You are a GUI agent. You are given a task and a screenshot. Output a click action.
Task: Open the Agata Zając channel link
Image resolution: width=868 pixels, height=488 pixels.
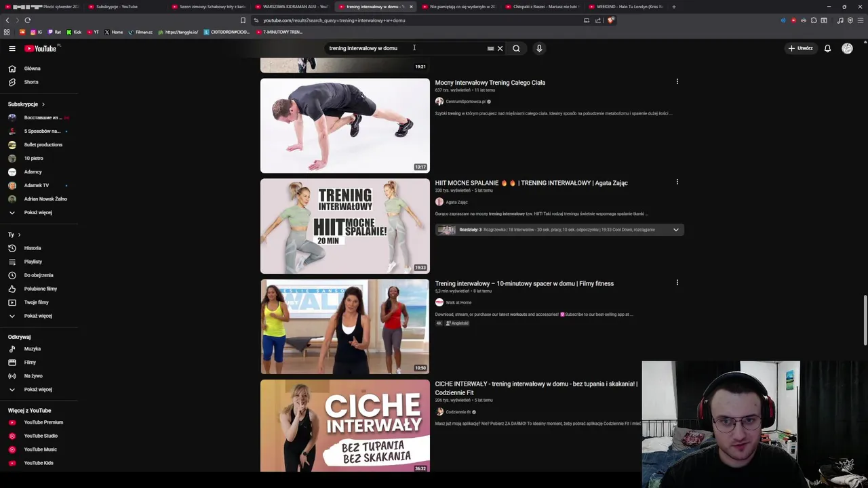click(456, 202)
